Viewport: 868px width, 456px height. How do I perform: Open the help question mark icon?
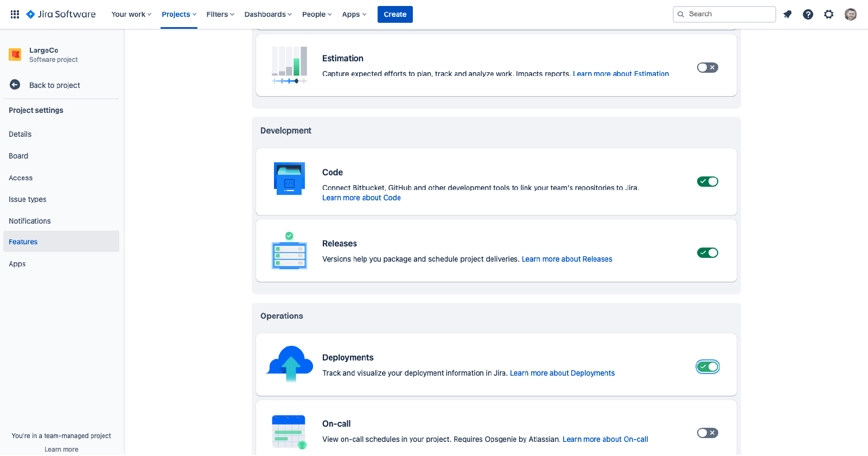(x=808, y=14)
